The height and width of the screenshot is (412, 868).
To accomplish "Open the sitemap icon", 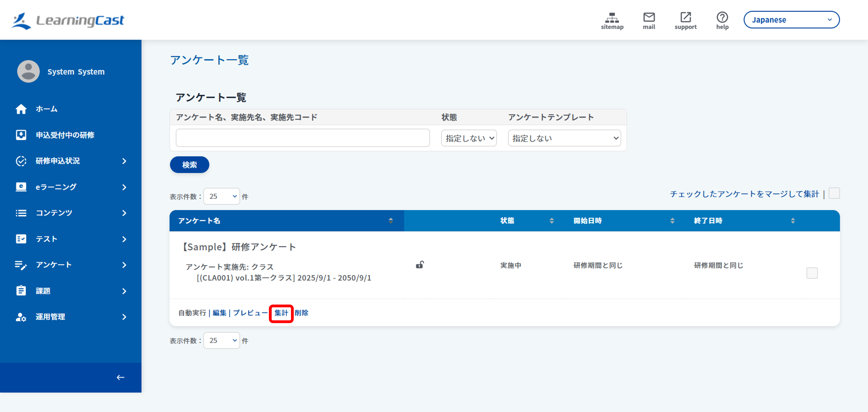I will pyautogui.click(x=612, y=18).
